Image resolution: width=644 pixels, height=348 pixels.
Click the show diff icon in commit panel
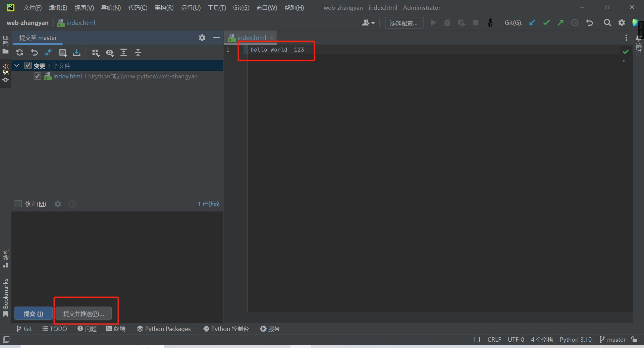(48, 53)
